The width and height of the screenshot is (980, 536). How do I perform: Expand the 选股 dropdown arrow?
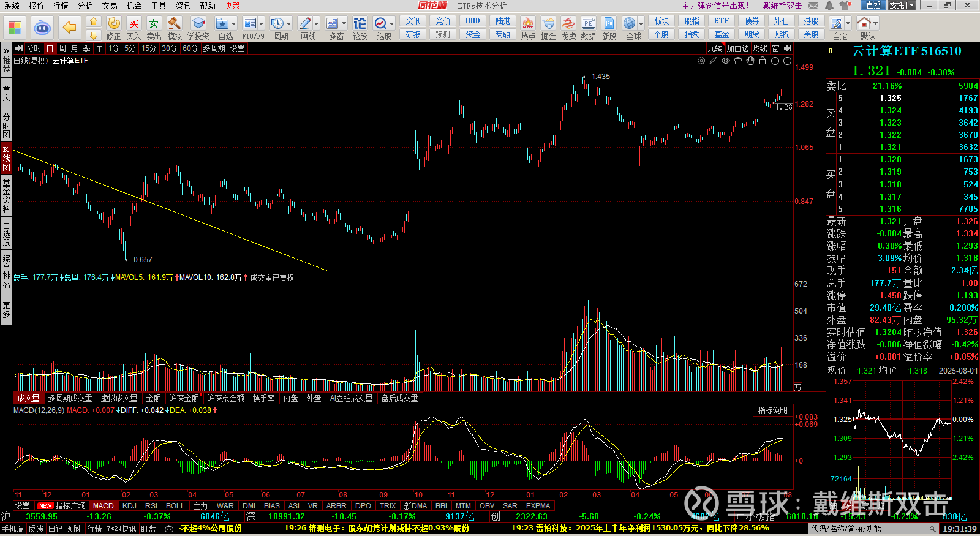point(392,25)
